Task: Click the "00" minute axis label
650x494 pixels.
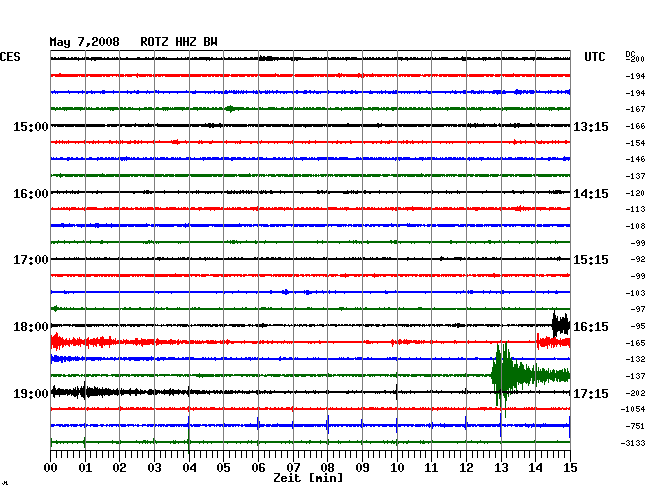Action: 51,468
